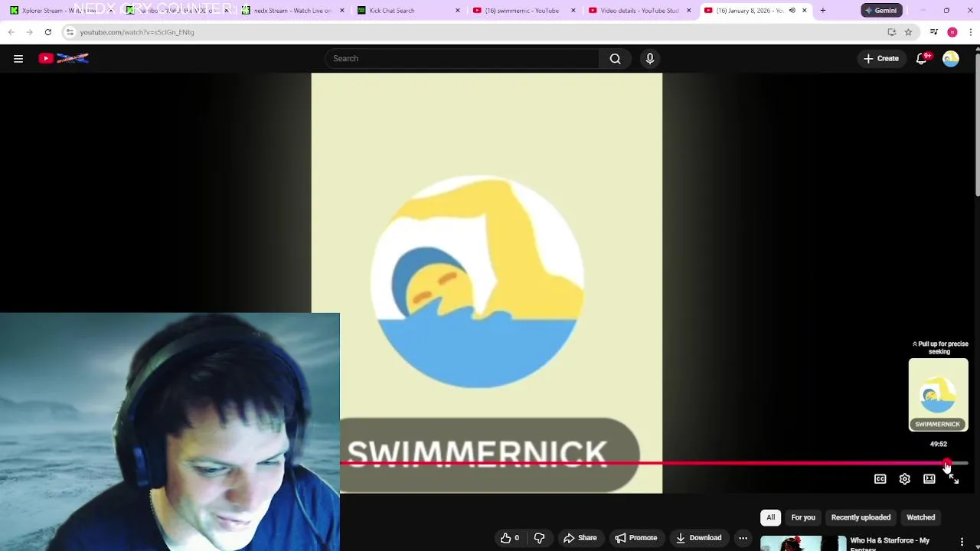Image resolution: width=980 pixels, height=551 pixels.
Task: Switch to the nedx Stream browser tab
Action: pyautogui.click(x=292, y=11)
